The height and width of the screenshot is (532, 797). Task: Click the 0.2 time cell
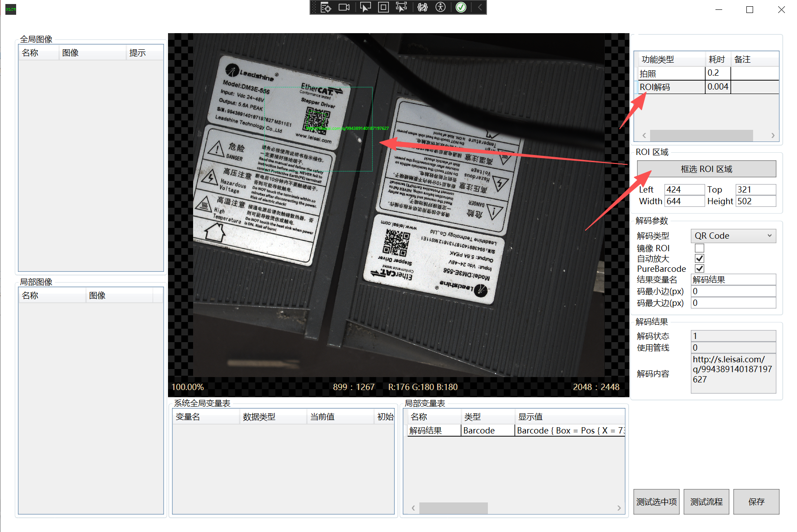(718, 73)
